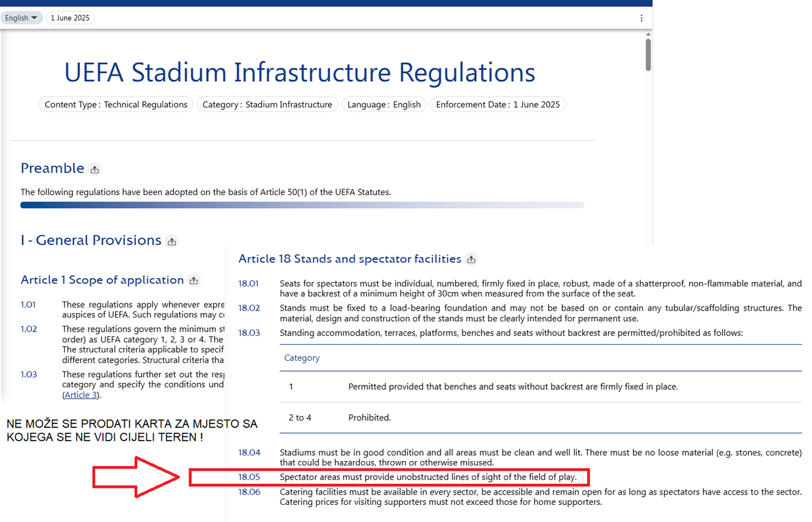The height and width of the screenshot is (522, 812).
Task: Click the 'Prohibited.' table cell
Action: 369,418
